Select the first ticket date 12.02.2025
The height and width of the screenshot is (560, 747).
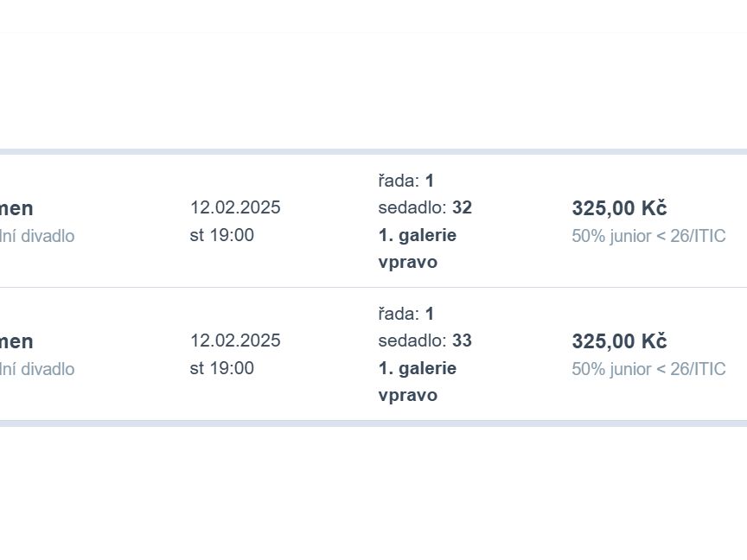[235, 207]
